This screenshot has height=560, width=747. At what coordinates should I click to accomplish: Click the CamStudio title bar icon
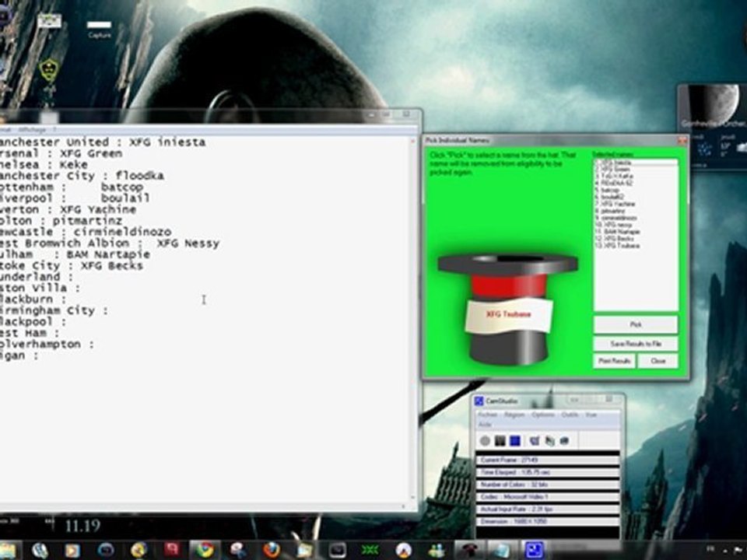pos(479,401)
